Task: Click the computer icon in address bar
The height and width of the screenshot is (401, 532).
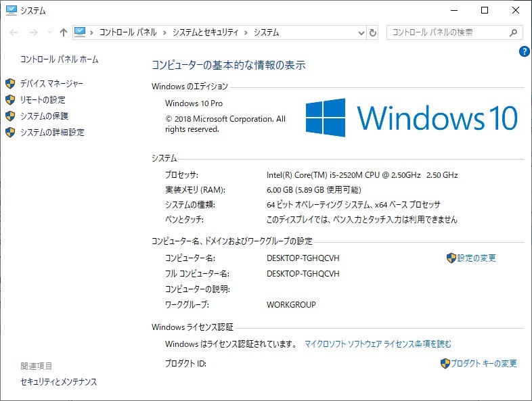Action: point(80,32)
